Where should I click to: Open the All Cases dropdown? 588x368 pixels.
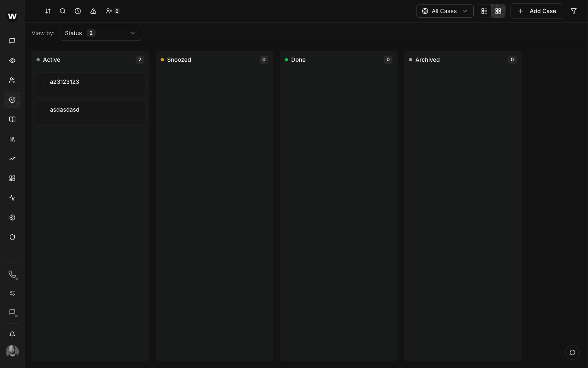(x=444, y=11)
